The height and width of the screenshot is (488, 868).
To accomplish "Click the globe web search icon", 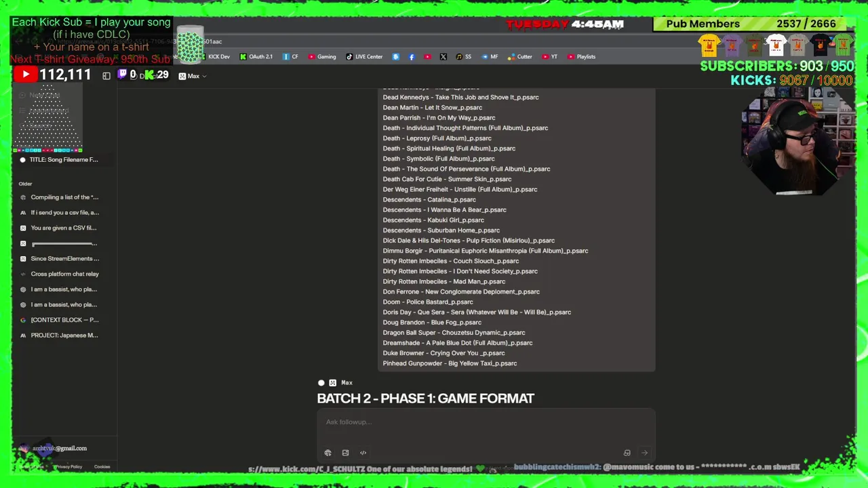I will 328,453.
